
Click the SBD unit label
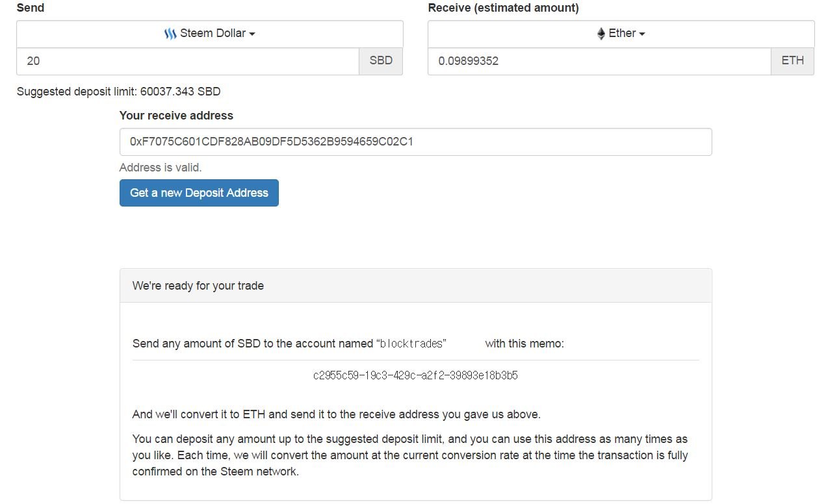pyautogui.click(x=381, y=61)
